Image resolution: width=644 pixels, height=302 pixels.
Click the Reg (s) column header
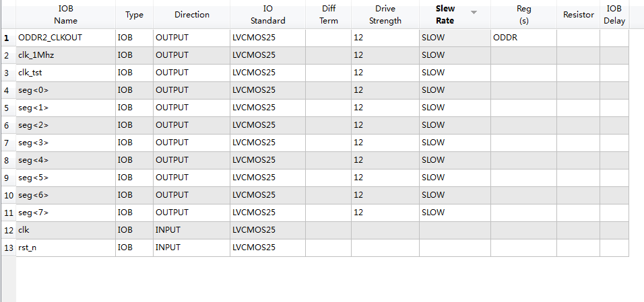click(x=523, y=15)
